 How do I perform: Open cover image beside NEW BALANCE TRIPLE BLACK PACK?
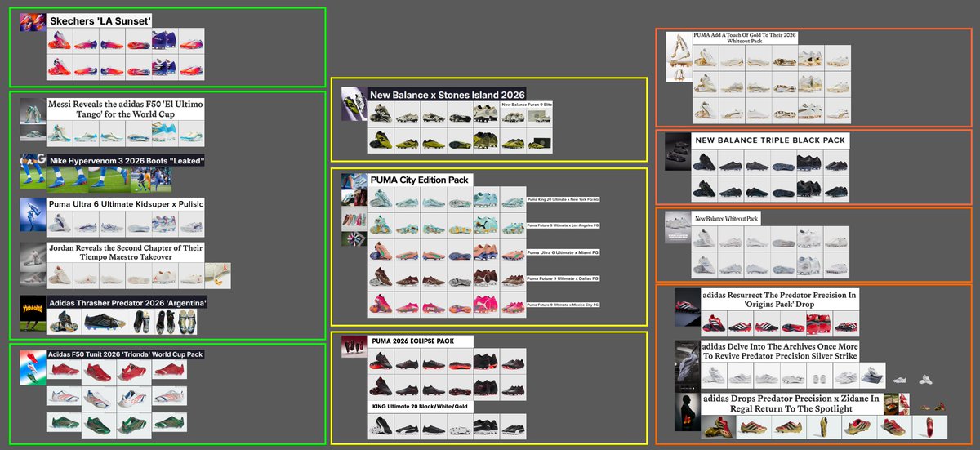coord(679,152)
